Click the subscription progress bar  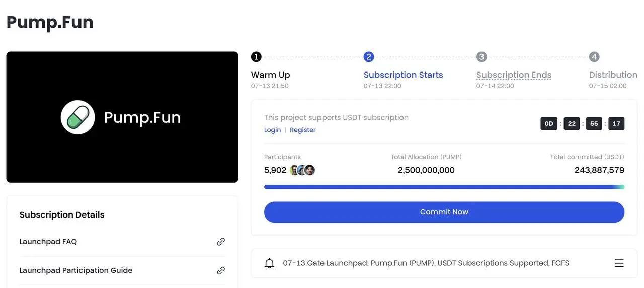tap(444, 187)
